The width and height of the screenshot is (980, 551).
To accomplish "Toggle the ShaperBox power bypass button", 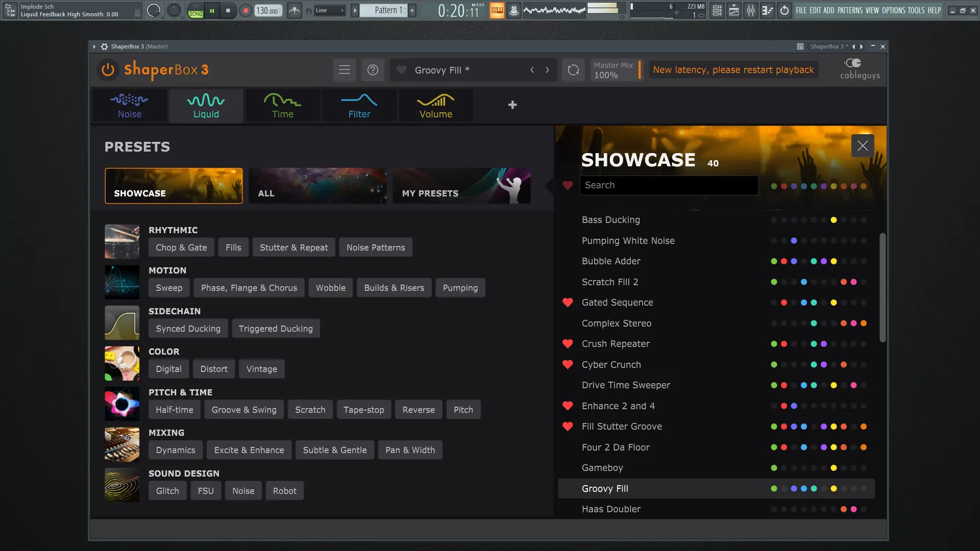I will [107, 70].
